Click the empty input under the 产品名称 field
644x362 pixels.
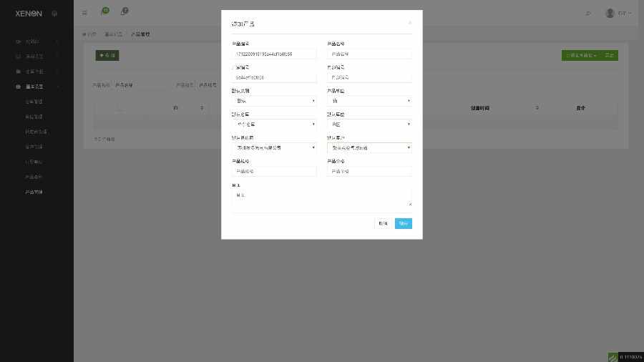pyautogui.click(x=369, y=77)
